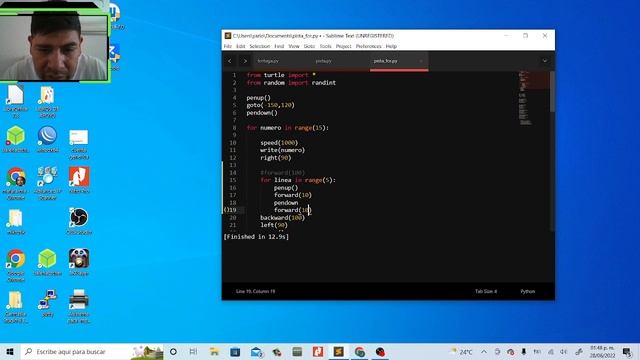The height and width of the screenshot is (360, 640).
Task: Open the File menu in Sublime Text
Action: tap(227, 47)
